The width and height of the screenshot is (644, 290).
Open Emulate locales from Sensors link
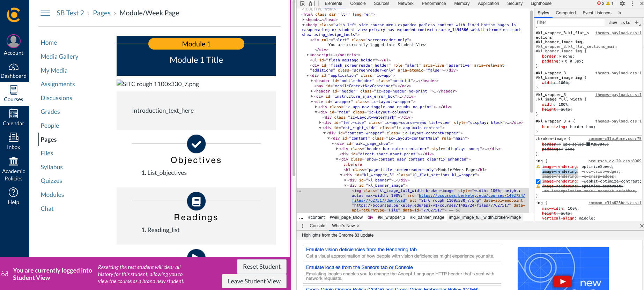pos(359,267)
